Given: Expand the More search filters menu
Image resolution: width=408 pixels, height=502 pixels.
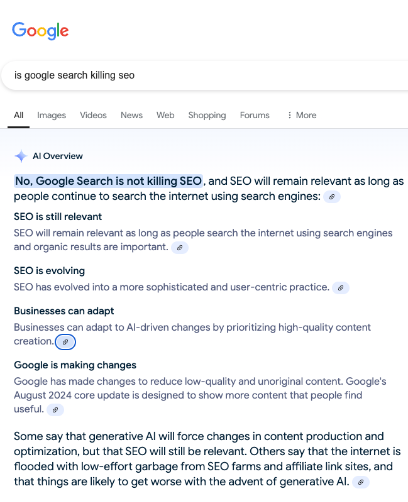Looking at the screenshot, I should [302, 115].
